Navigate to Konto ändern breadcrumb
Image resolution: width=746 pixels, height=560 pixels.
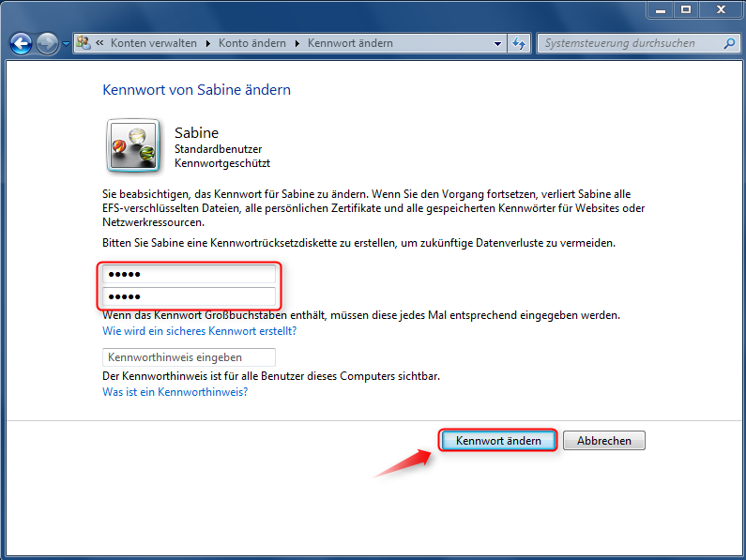pyautogui.click(x=252, y=44)
